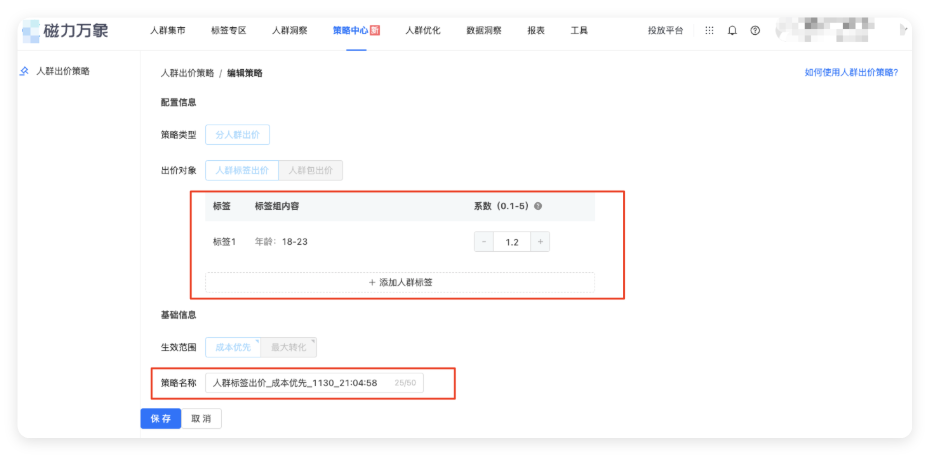929x455 pixels.
Task: Select 最大转化 scope option
Action: 289,348
